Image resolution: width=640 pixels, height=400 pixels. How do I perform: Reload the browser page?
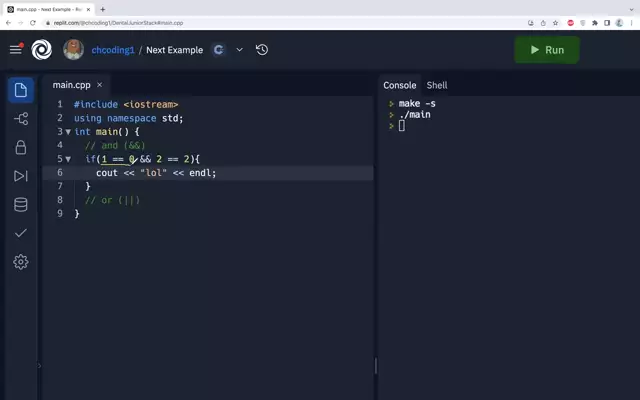33,23
